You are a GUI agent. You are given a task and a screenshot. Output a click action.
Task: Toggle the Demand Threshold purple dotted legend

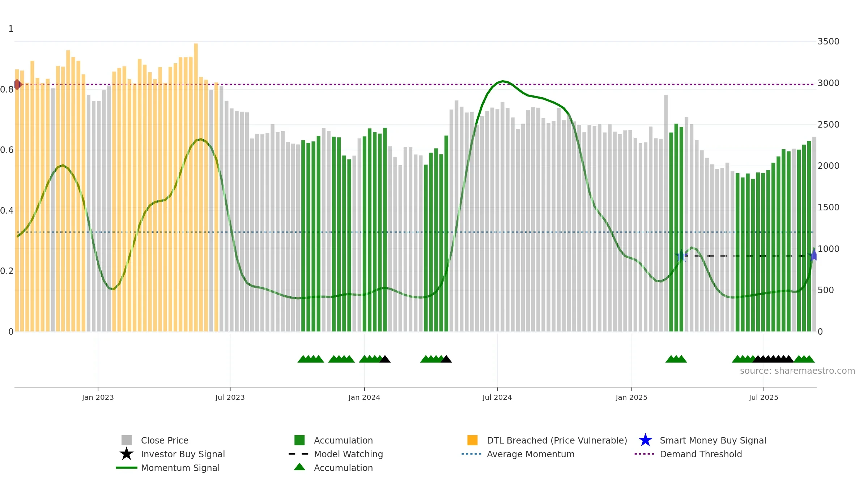tap(644, 454)
